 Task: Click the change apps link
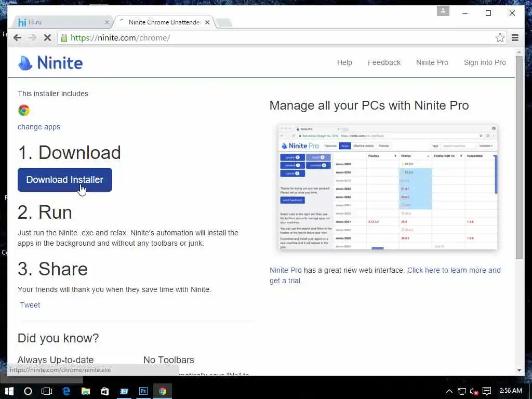[38, 127]
